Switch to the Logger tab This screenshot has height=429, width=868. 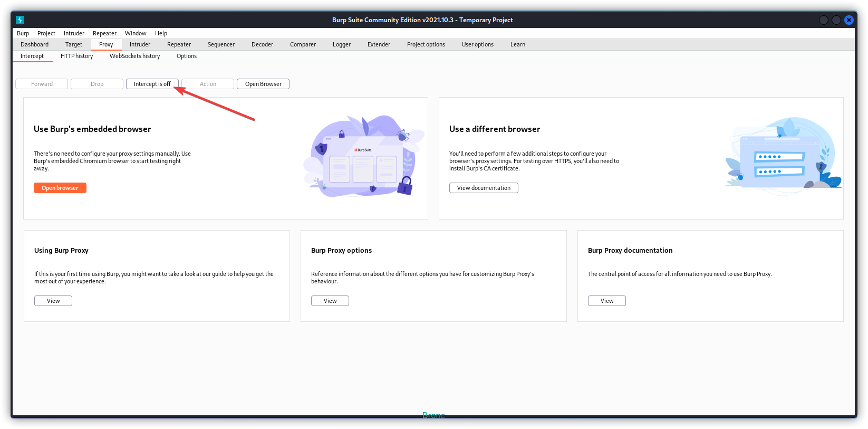342,44
